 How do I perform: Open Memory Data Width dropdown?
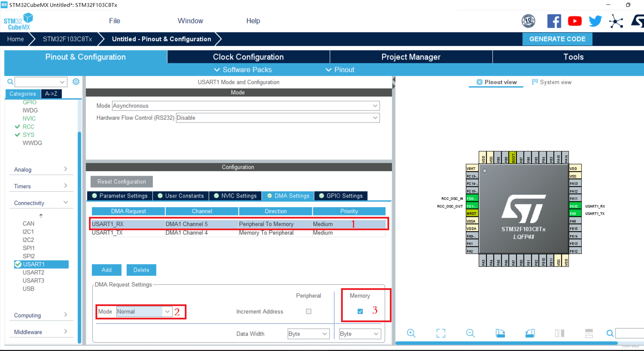tap(360, 334)
